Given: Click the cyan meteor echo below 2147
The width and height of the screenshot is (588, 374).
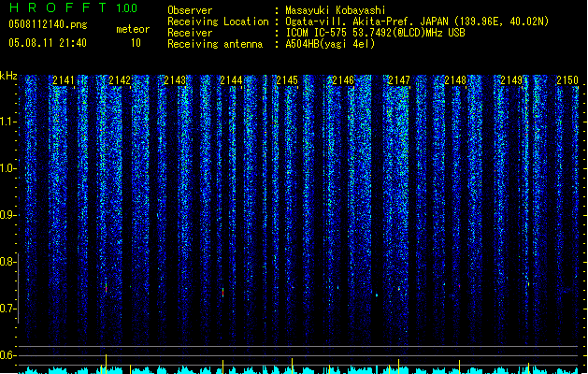Looking at the screenshot, I should click(x=377, y=295).
